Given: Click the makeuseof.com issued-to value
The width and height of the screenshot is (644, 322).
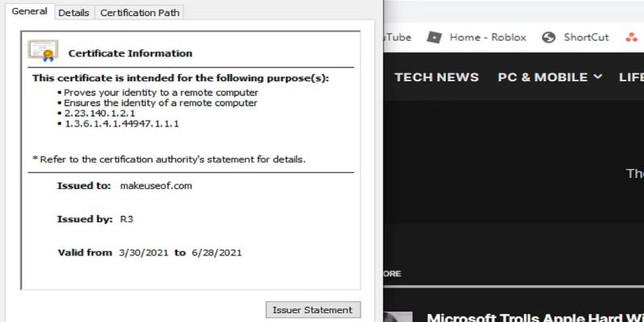Looking at the screenshot, I should (155, 186).
